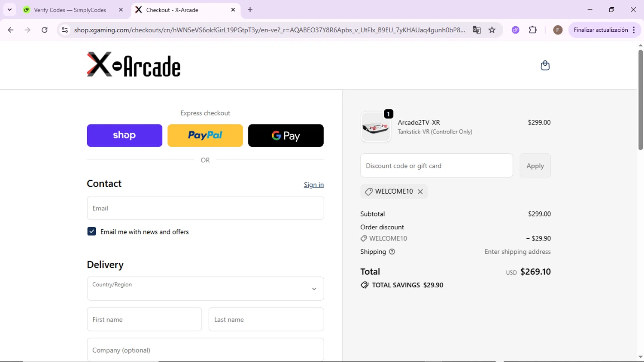Focus the Company (optional) field
This screenshot has height=362, width=644.
click(x=205, y=350)
